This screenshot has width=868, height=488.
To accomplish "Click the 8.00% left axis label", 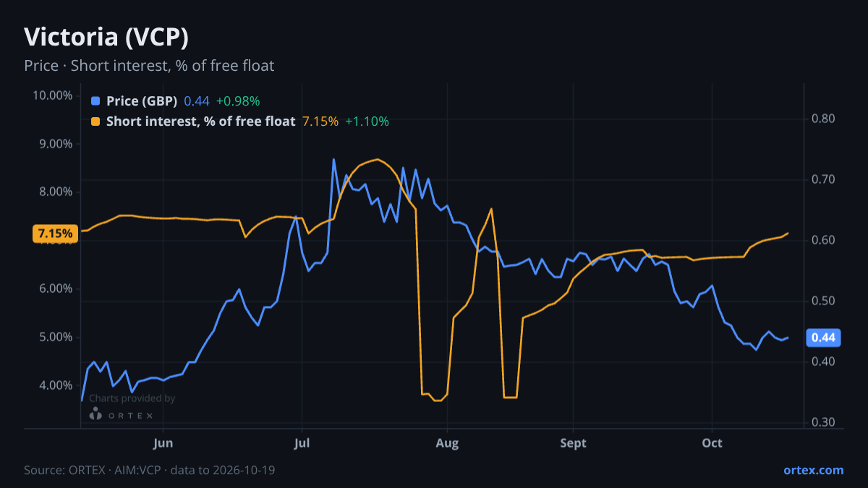I will [56, 192].
